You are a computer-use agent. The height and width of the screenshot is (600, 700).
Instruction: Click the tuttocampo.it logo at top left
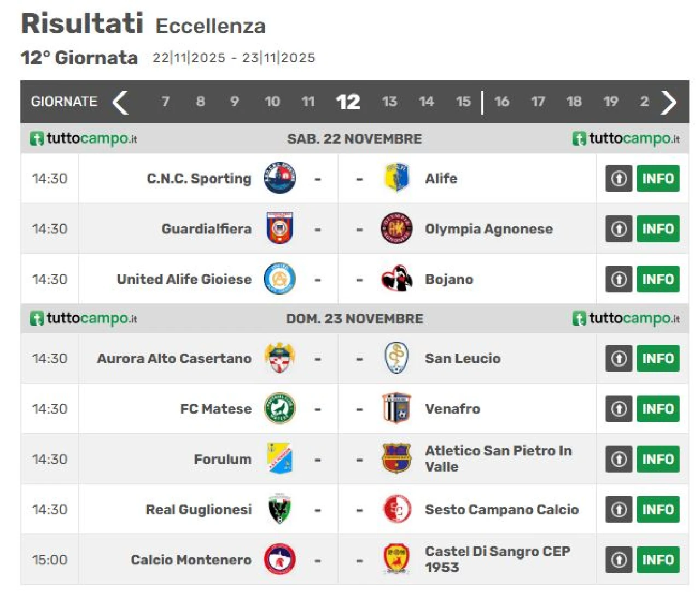[84, 139]
